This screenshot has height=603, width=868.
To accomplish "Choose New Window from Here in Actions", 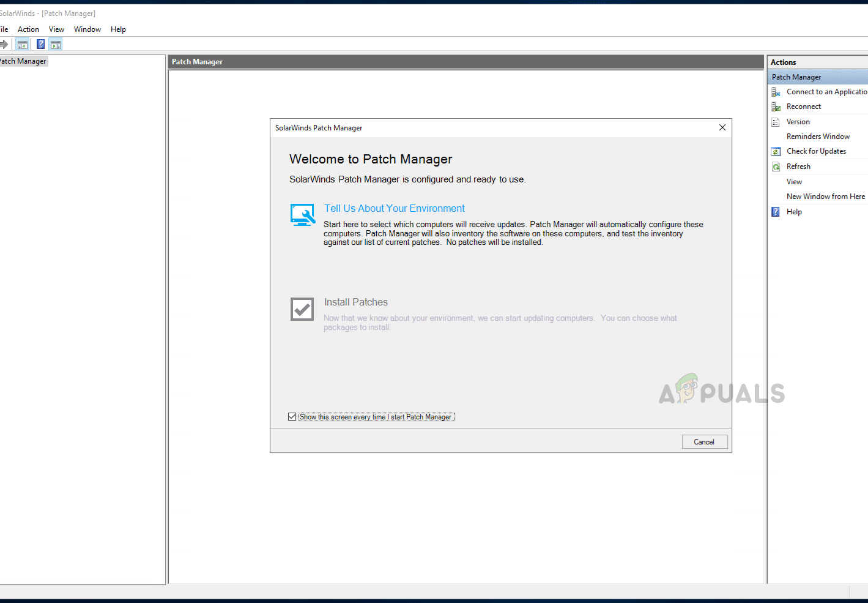I will coord(826,197).
